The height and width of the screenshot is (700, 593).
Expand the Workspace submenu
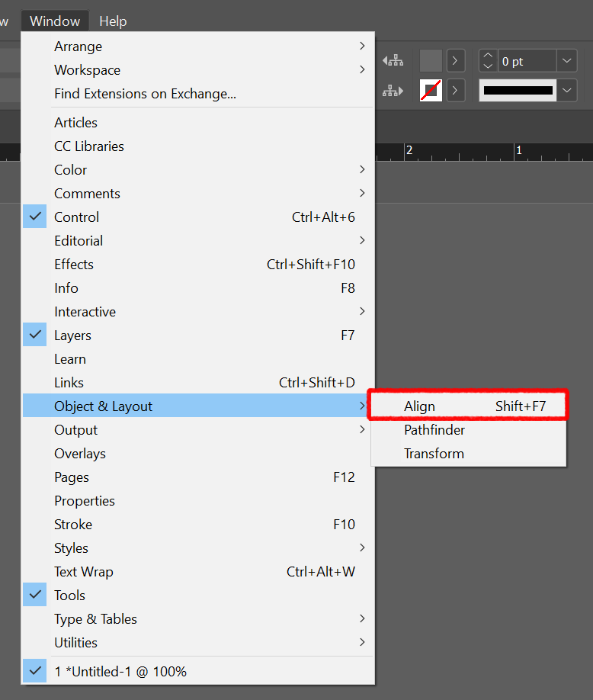click(199, 70)
